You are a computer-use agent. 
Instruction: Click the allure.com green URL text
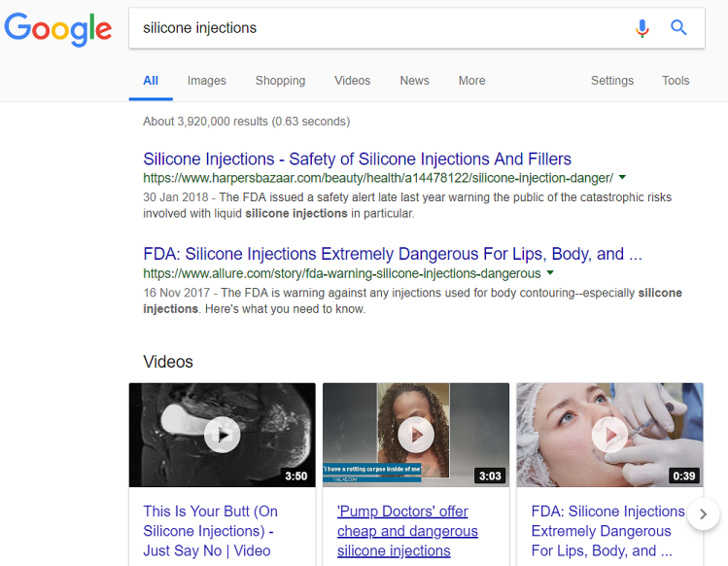[x=342, y=273]
